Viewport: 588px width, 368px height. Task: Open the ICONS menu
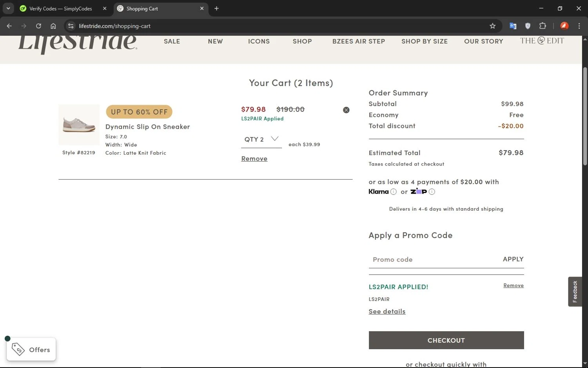[259, 41]
